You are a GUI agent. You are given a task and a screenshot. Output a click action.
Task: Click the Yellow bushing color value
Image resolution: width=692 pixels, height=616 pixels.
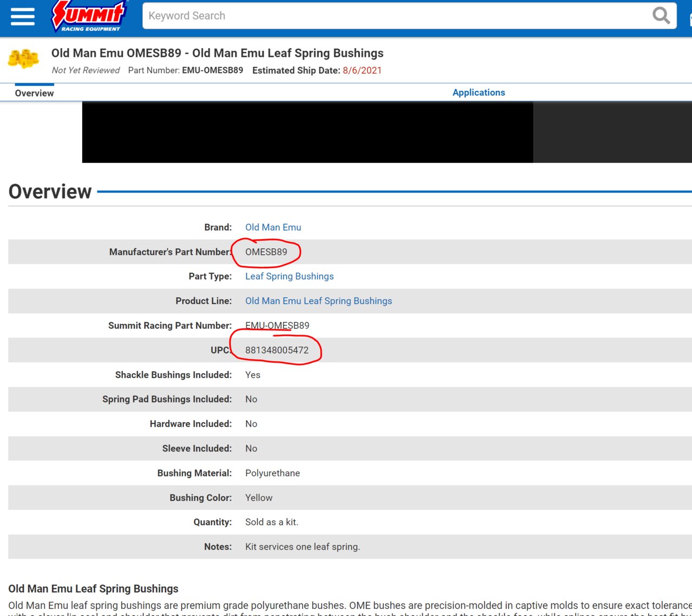tap(259, 498)
